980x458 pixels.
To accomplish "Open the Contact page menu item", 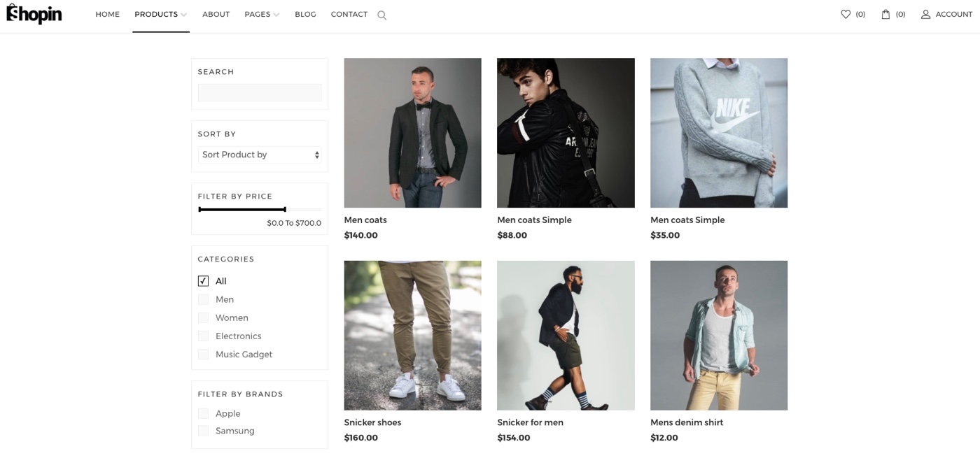I will pos(349,14).
